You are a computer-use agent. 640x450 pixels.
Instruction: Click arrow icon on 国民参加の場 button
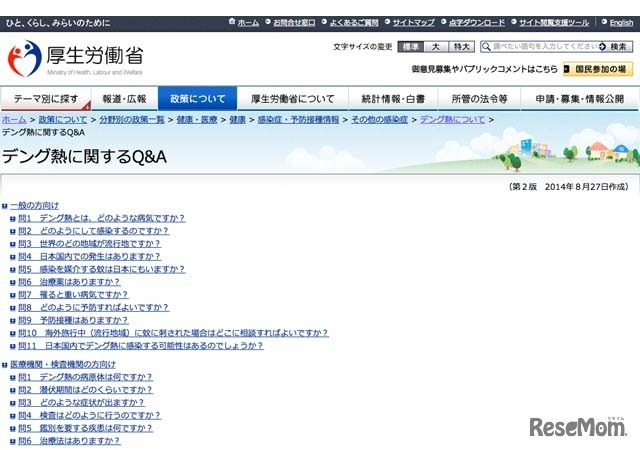pyautogui.click(x=567, y=69)
